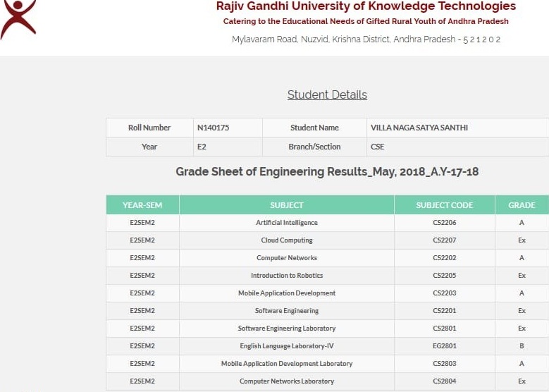Click subject code CS2202
The width and height of the screenshot is (549, 392).
[x=445, y=258]
